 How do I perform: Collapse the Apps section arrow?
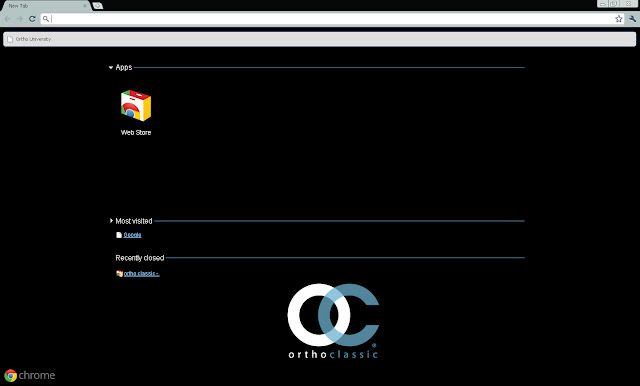point(111,67)
